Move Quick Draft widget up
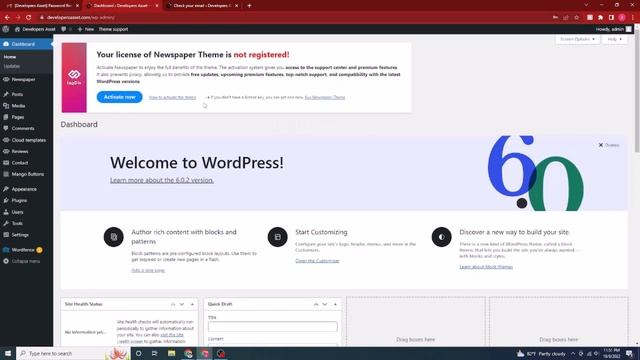The height and width of the screenshot is (360, 640). point(316,304)
